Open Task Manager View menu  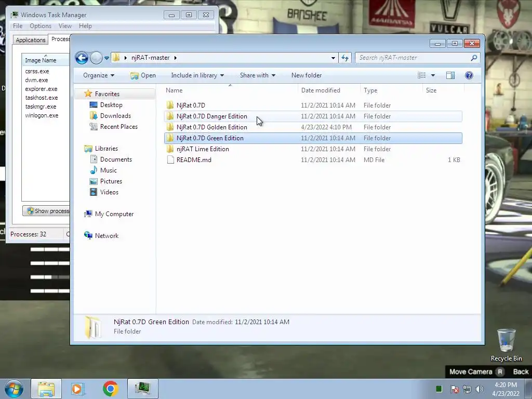point(65,26)
